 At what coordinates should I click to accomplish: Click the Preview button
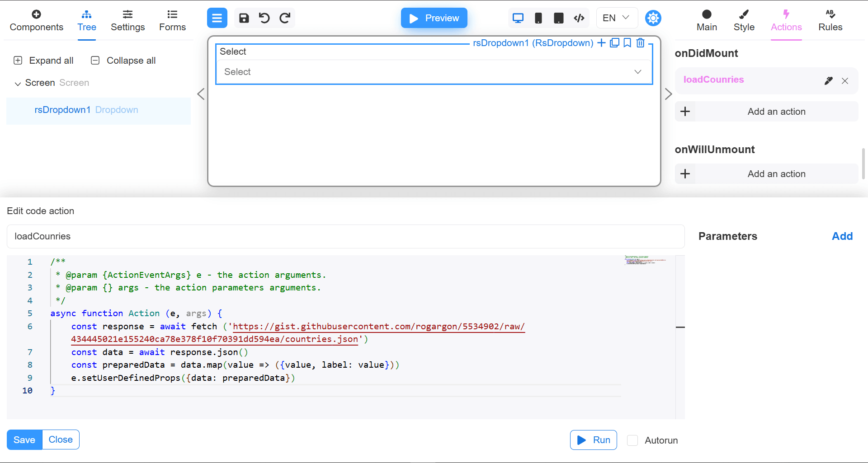(434, 18)
